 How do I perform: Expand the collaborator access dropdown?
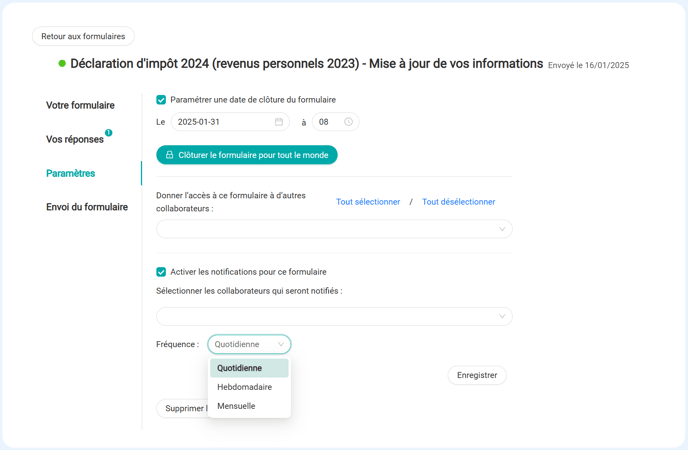click(334, 229)
